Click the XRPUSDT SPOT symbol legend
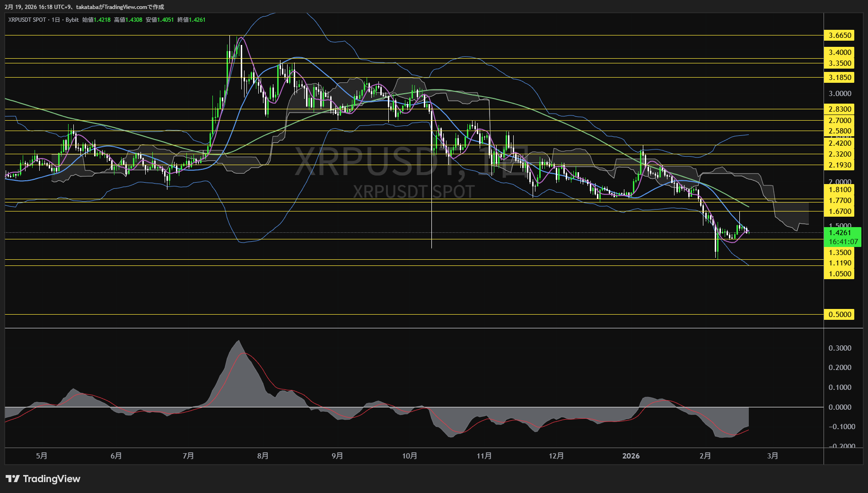This screenshot has width=868, height=493. pos(27,20)
